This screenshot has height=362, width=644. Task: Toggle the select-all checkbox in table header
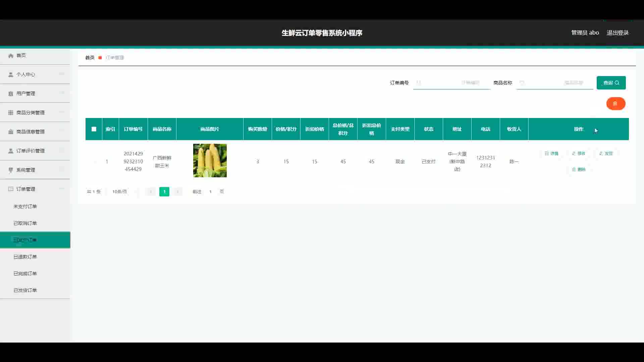pyautogui.click(x=94, y=129)
